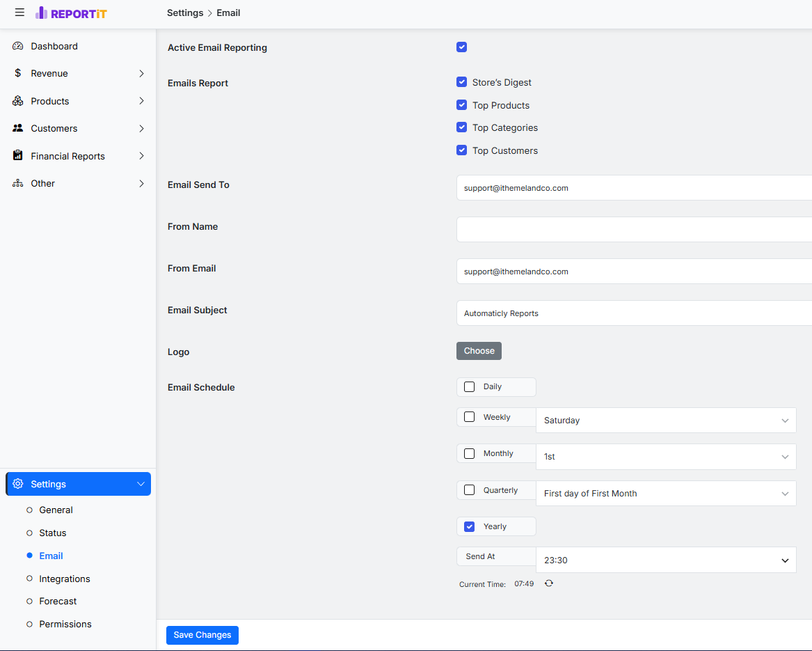812x651 pixels.
Task: Click the Customers people icon
Action: coord(17,128)
